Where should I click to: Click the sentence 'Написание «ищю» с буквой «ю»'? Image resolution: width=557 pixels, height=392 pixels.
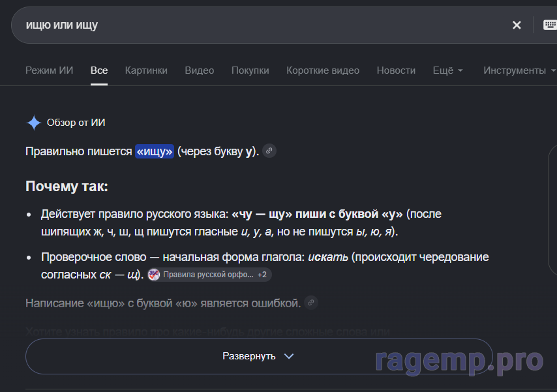(x=111, y=303)
